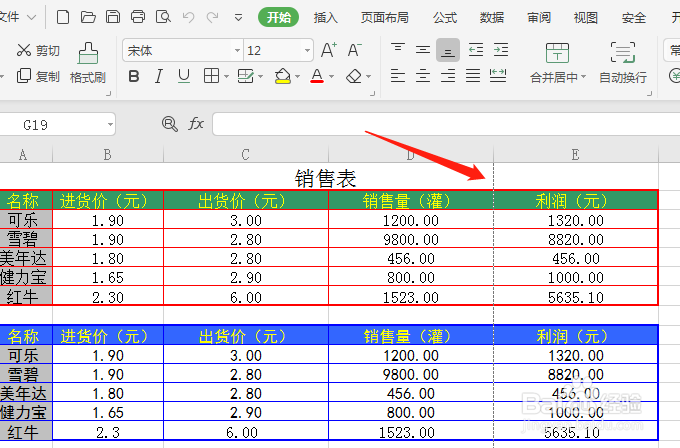Select 健力宝 name cell in the red table
The image size is (680, 448).
pyautogui.click(x=24, y=278)
